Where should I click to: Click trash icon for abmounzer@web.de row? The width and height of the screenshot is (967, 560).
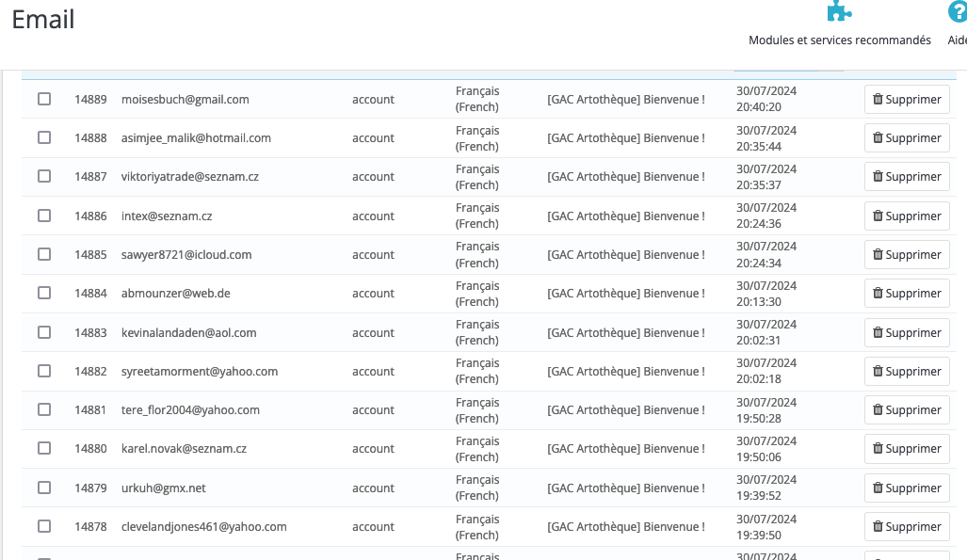(x=878, y=294)
